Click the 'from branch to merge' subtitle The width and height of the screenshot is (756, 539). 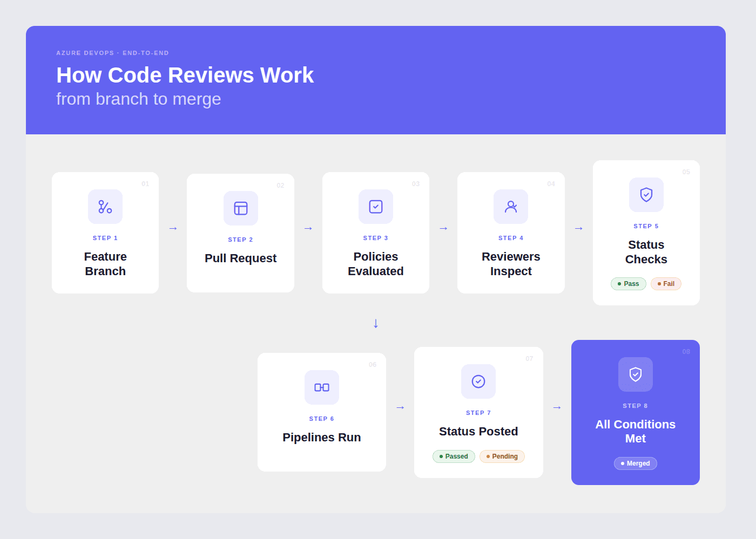tap(139, 99)
